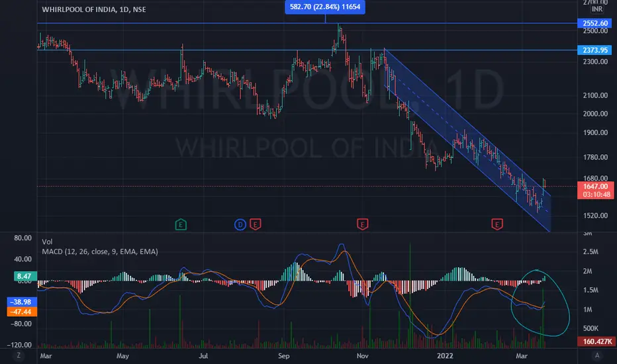Viewport: 617px width, 364px height.
Task: Click the orange signal value -47.44
Action: pos(22,312)
